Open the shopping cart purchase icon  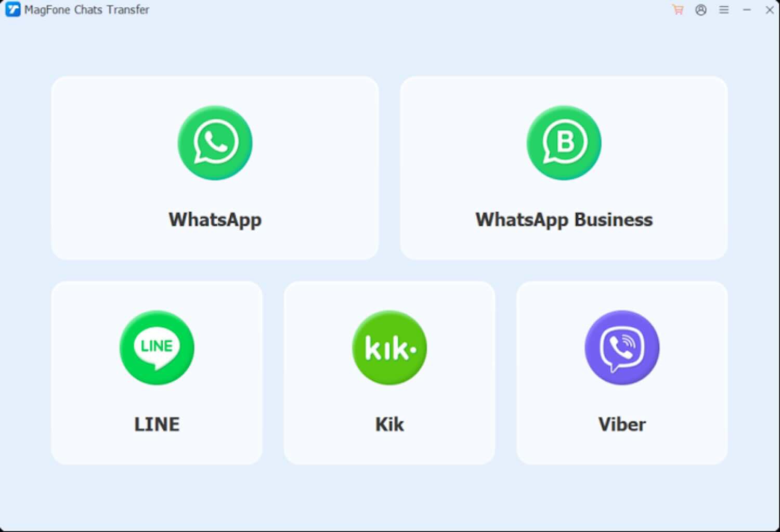678,10
